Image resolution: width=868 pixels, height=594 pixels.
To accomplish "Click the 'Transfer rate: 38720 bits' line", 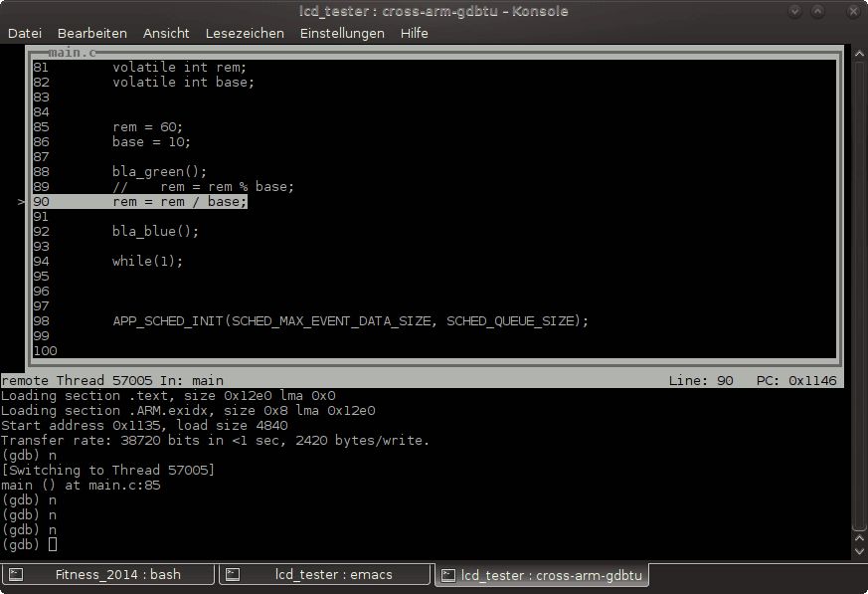I will pyautogui.click(x=216, y=441).
